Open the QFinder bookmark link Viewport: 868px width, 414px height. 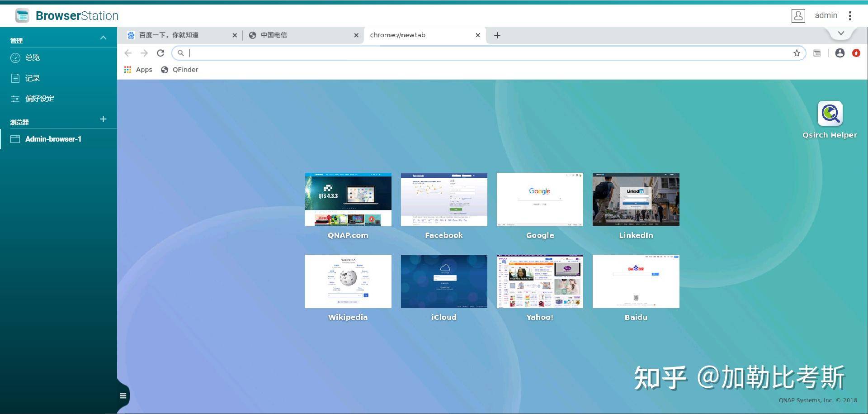[179, 70]
